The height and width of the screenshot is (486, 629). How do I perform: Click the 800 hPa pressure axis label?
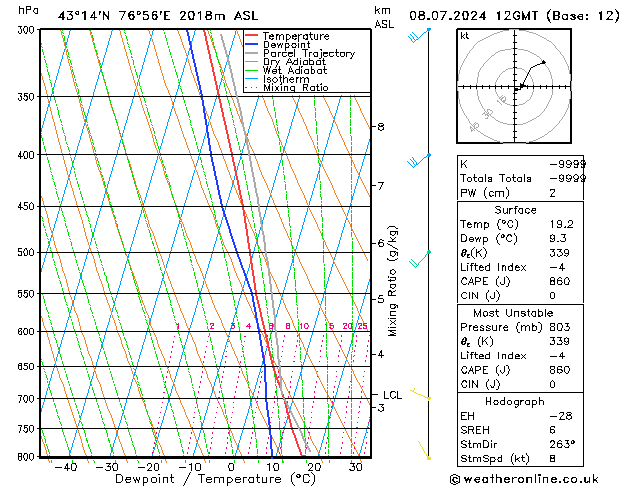pyautogui.click(x=28, y=457)
